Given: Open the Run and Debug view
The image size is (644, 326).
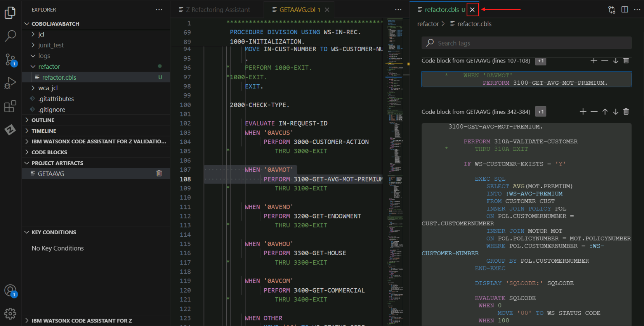Looking at the screenshot, I should (10, 83).
